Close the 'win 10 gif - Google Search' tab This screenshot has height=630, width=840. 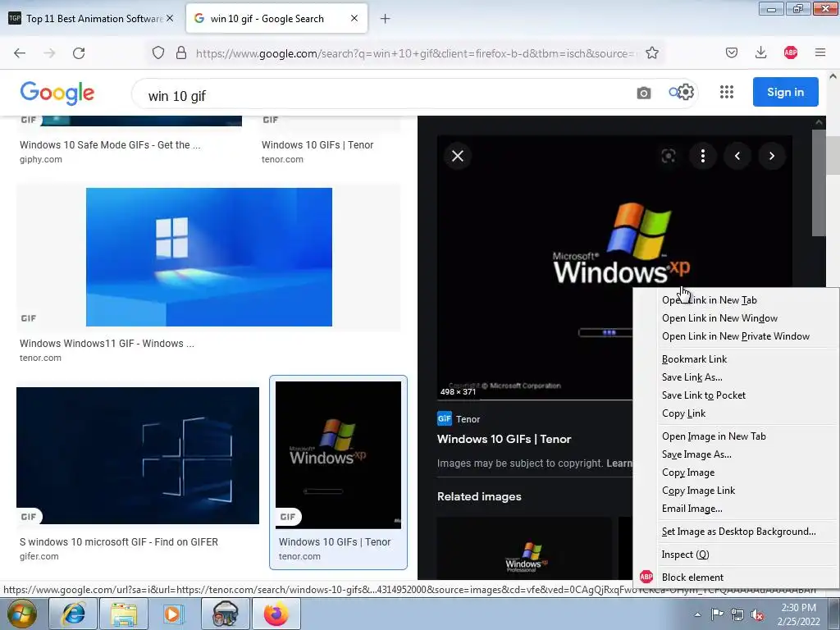click(x=354, y=18)
